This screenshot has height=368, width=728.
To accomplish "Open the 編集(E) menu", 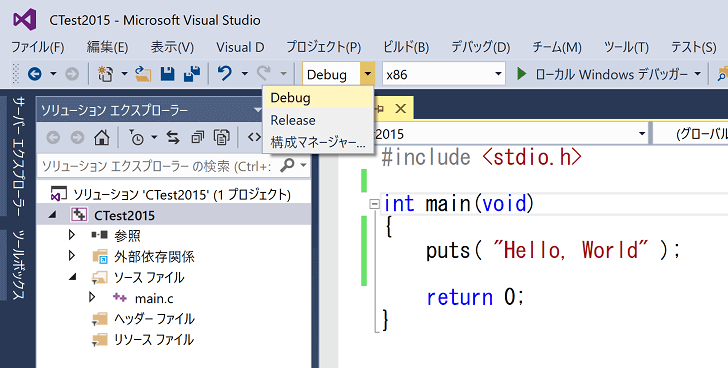I will click(x=107, y=47).
